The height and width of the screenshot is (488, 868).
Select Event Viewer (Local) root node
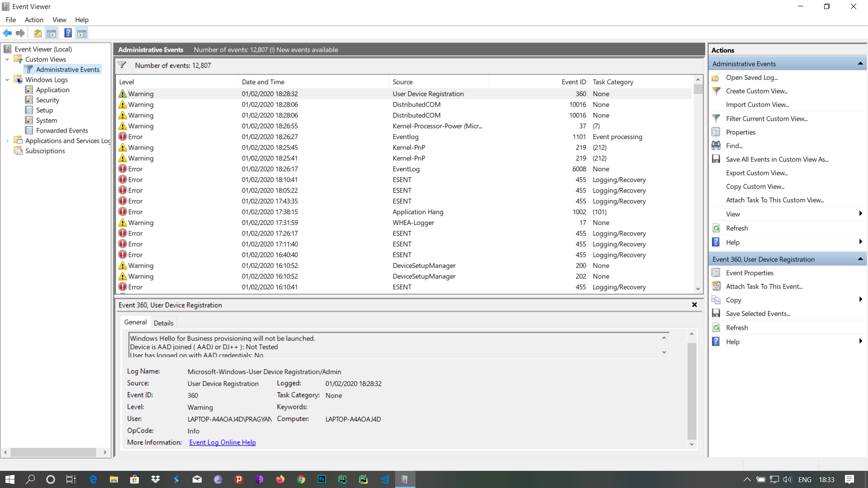pos(43,49)
